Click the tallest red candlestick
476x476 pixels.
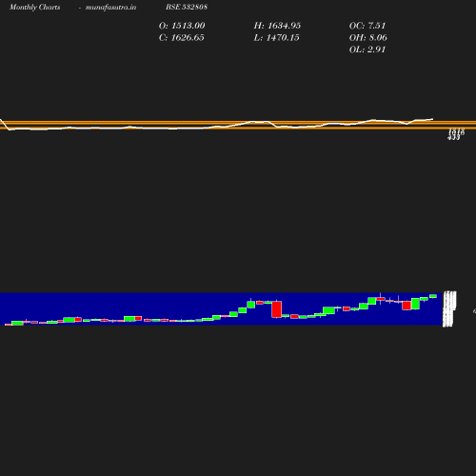(277, 309)
